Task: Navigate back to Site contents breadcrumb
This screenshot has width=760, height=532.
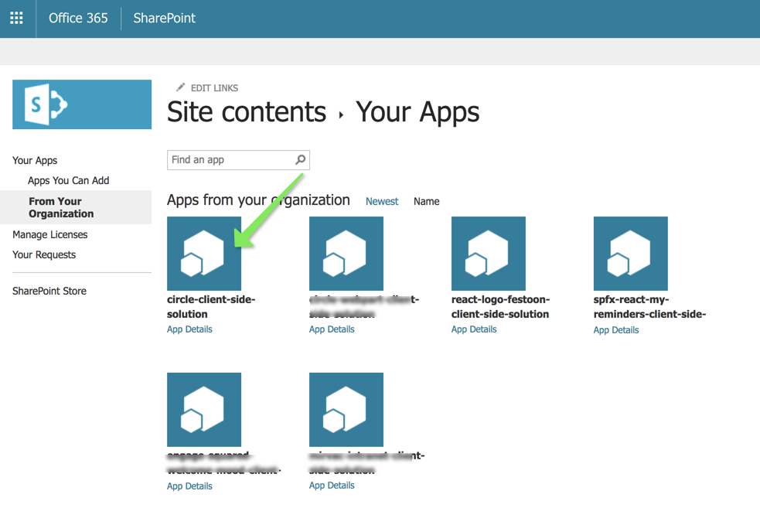Action: click(x=247, y=112)
